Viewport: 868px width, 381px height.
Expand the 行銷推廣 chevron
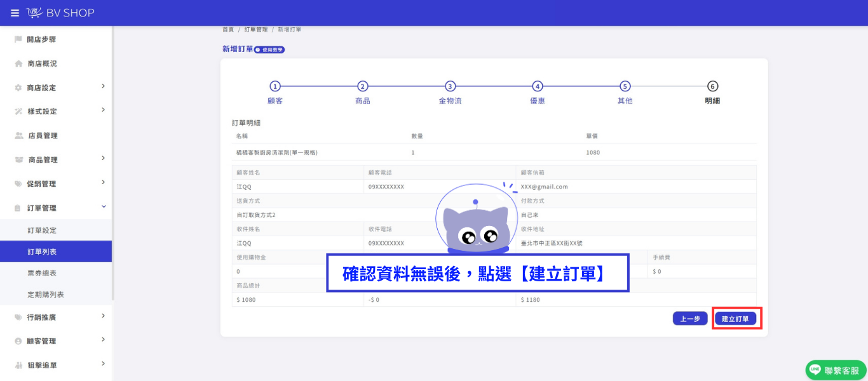(x=103, y=316)
